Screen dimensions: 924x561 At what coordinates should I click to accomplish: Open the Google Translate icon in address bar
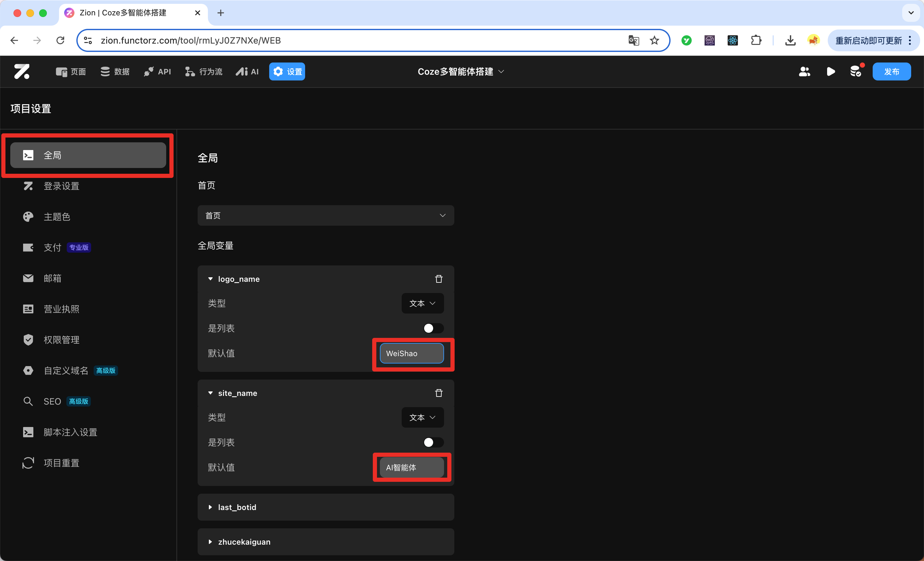coord(633,40)
